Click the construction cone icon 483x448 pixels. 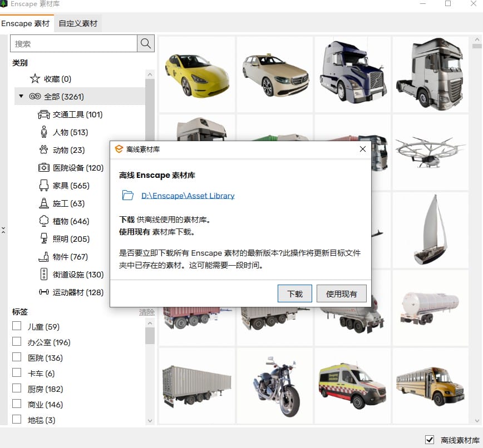tap(44, 203)
